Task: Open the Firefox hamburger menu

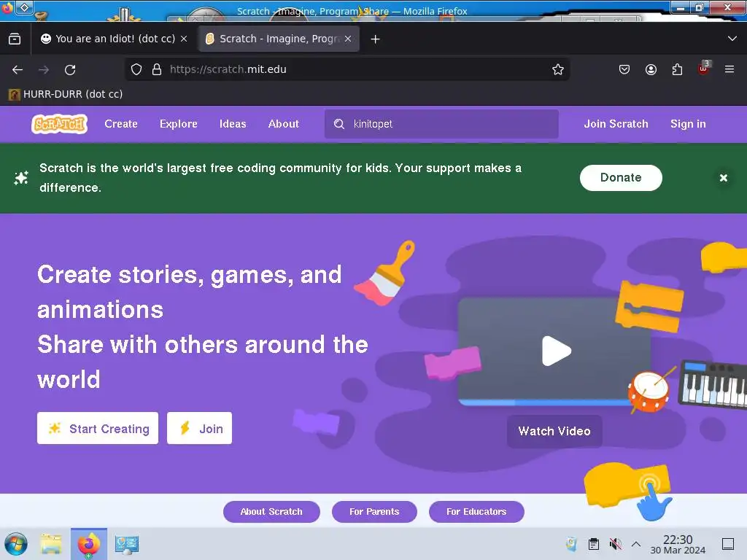Action: pos(729,69)
